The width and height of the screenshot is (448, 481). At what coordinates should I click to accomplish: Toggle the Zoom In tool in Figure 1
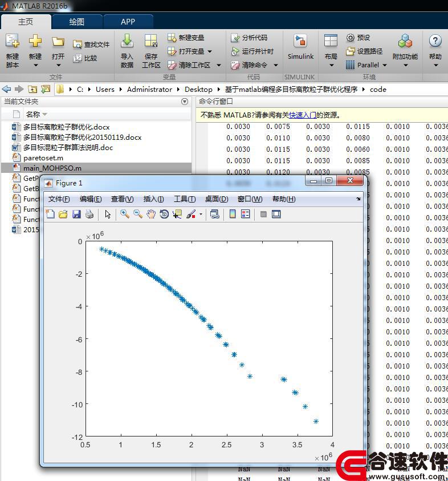(124, 214)
